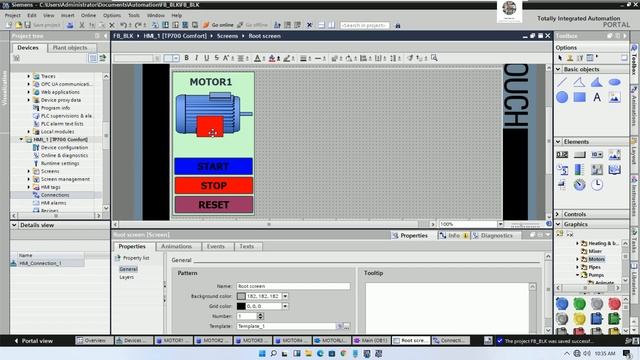
Task: Click the STOP button on HMI screen
Action: click(213, 185)
